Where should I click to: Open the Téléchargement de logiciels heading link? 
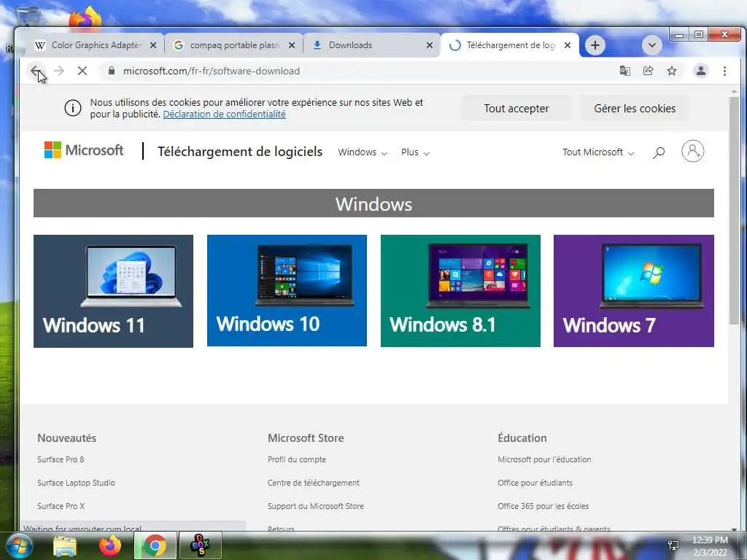[240, 152]
